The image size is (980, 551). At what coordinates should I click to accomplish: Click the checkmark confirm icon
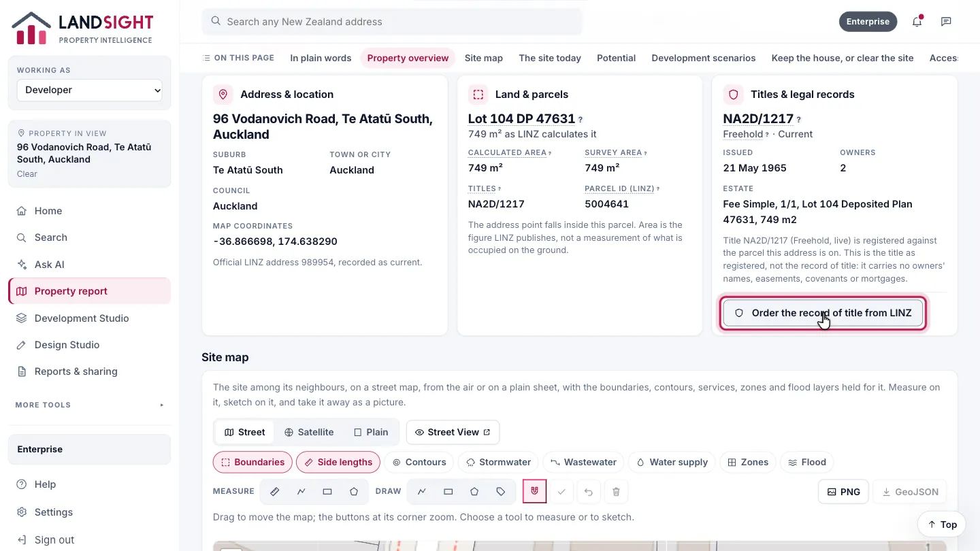point(561,492)
